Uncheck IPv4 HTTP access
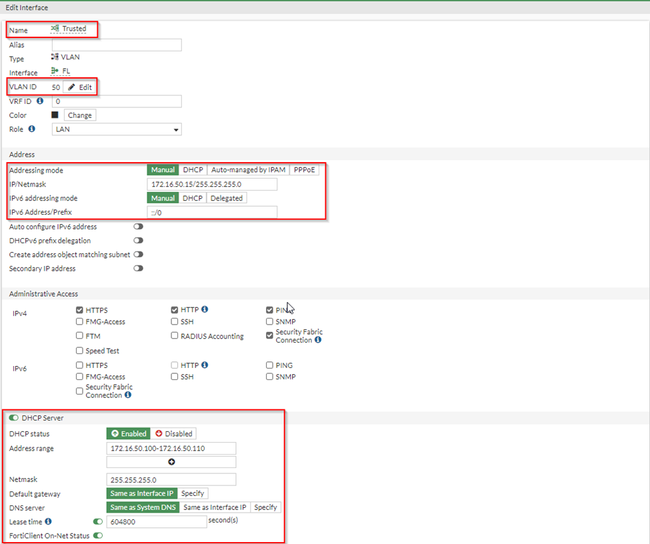The height and width of the screenshot is (544, 650). 175,310
